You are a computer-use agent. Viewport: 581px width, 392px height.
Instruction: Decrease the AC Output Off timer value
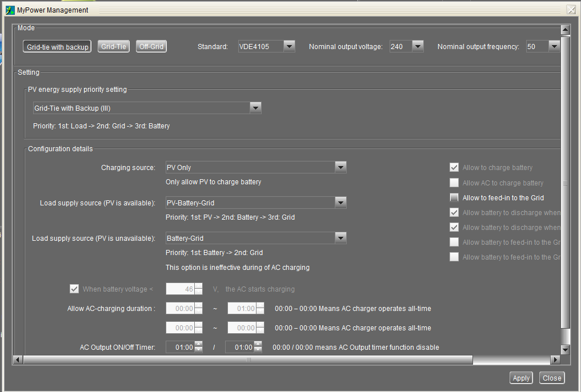coord(258,350)
